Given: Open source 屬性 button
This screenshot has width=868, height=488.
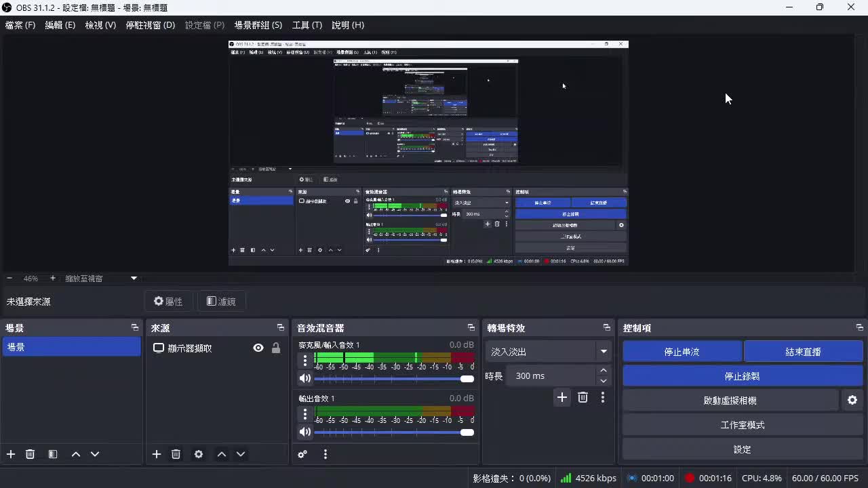Looking at the screenshot, I should (168, 301).
